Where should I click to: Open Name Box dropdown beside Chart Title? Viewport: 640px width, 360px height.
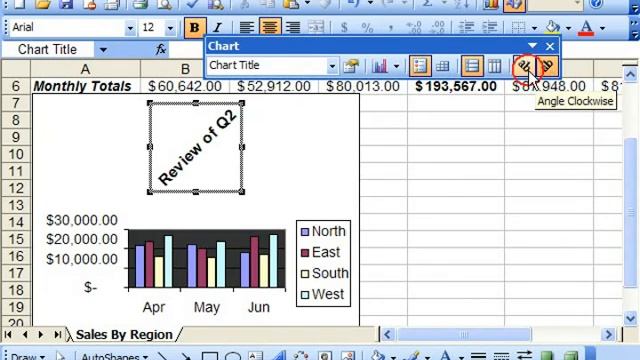[103, 50]
